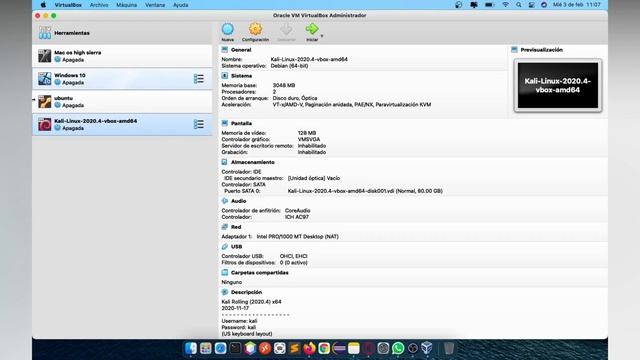The width and height of the screenshot is (640, 360).
Task: Open VirtualBox cube icon in the dock
Action: click(x=427, y=348)
